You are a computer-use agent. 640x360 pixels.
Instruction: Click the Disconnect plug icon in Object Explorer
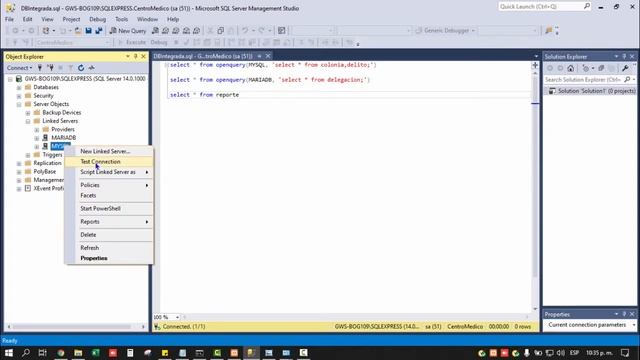click(x=50, y=68)
